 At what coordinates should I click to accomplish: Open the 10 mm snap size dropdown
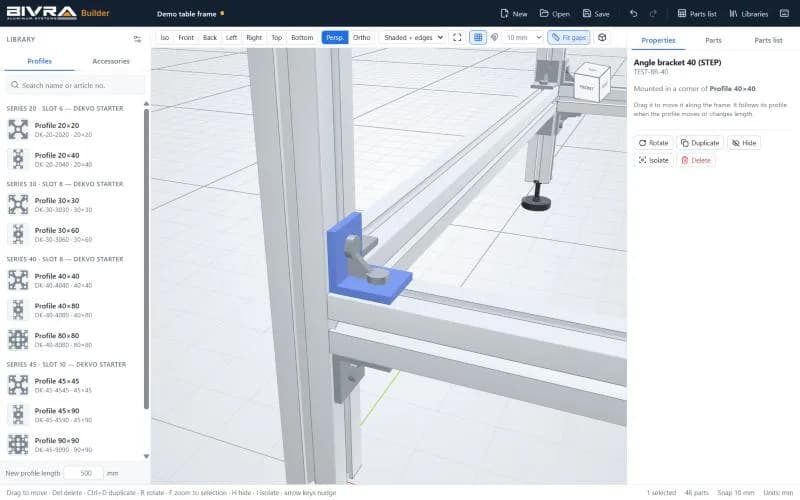point(523,37)
